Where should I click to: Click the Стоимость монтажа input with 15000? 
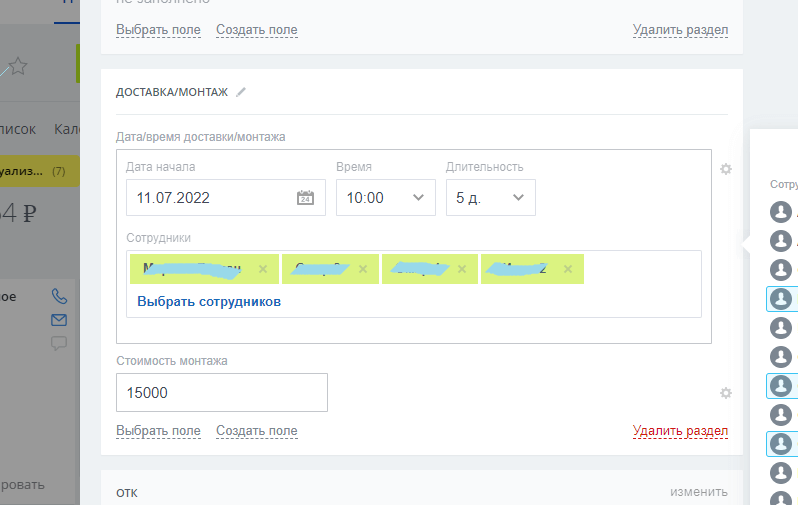(x=221, y=393)
